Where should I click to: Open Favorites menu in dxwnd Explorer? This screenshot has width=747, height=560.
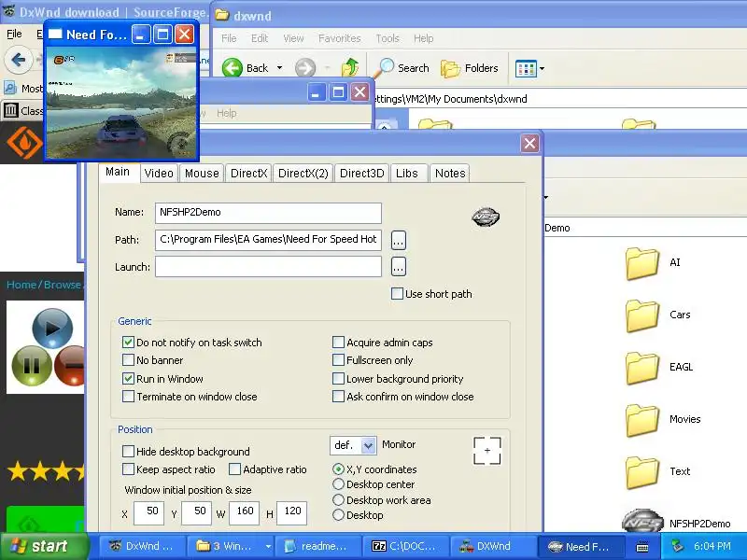click(339, 38)
